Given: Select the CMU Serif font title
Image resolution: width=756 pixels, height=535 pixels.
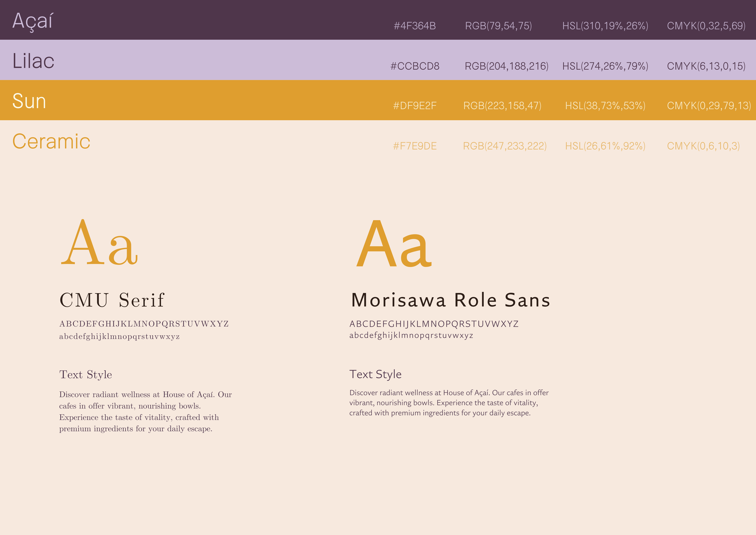Looking at the screenshot, I should tap(112, 300).
